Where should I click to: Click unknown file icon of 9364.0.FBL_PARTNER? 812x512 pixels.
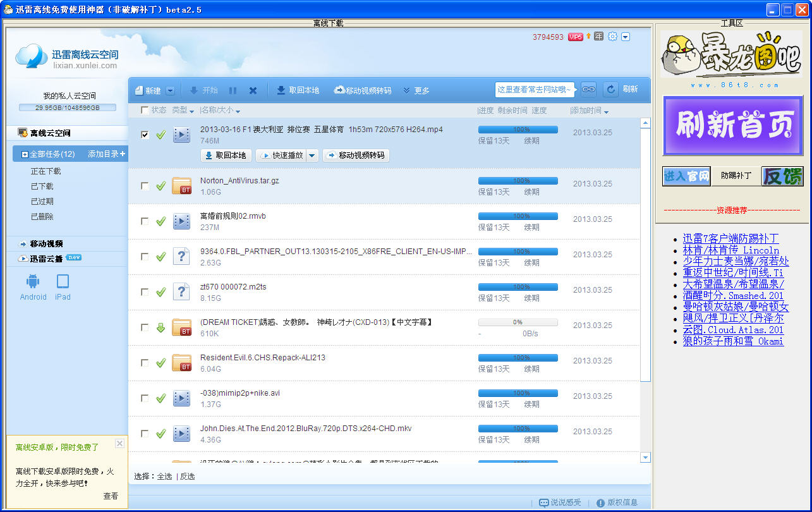tap(181, 257)
